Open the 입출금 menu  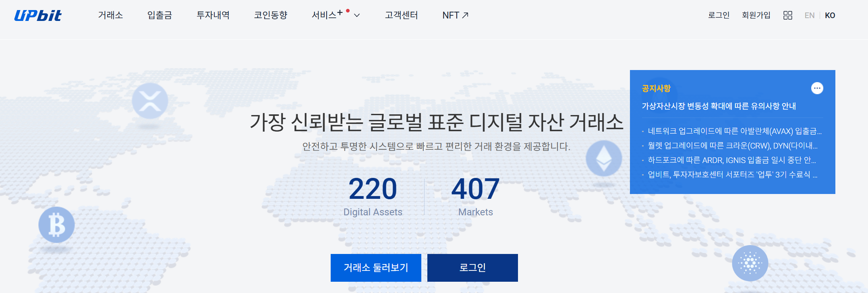click(160, 15)
